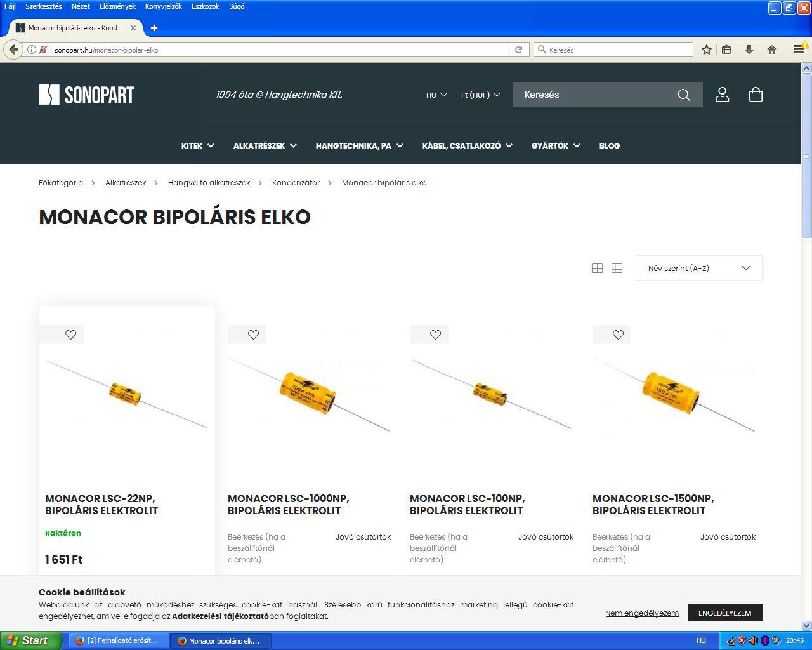Click the LSC-22NP capacitor product image
The height and width of the screenshot is (650, 812).
pos(127,394)
